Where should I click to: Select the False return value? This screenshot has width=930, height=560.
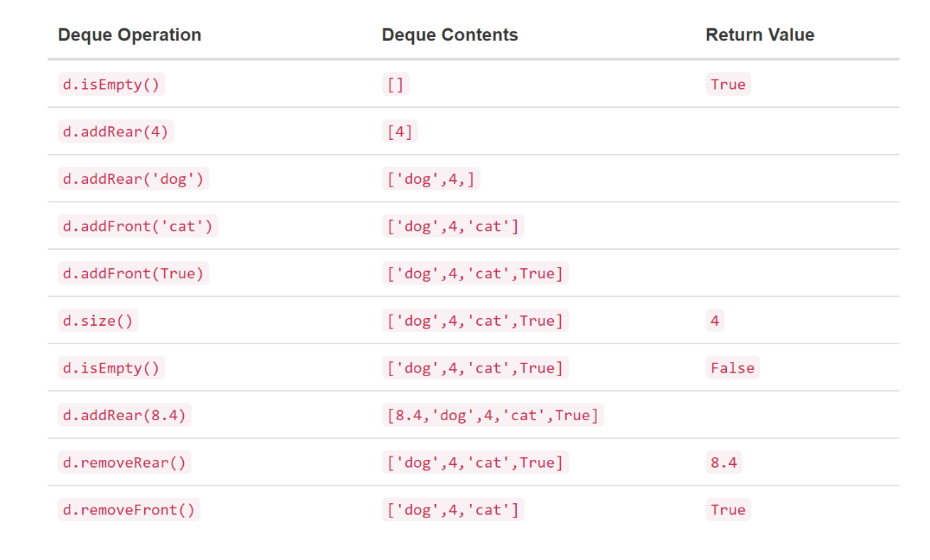pyautogui.click(x=733, y=368)
